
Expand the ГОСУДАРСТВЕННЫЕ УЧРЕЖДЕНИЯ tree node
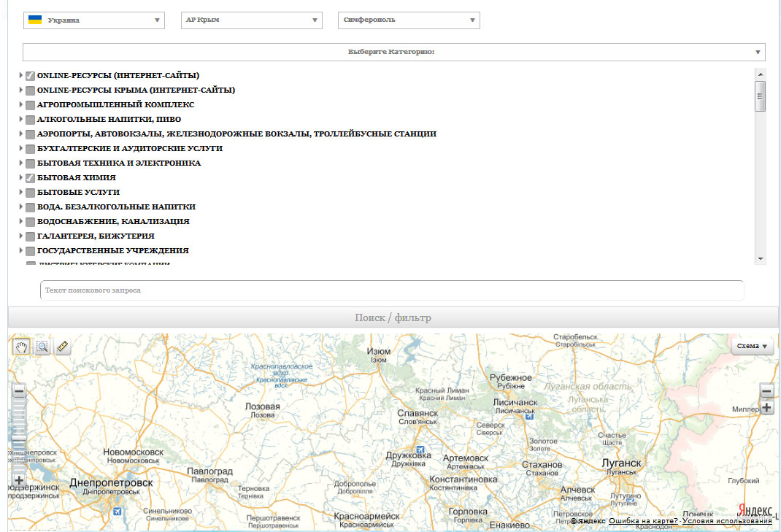tap(21, 250)
